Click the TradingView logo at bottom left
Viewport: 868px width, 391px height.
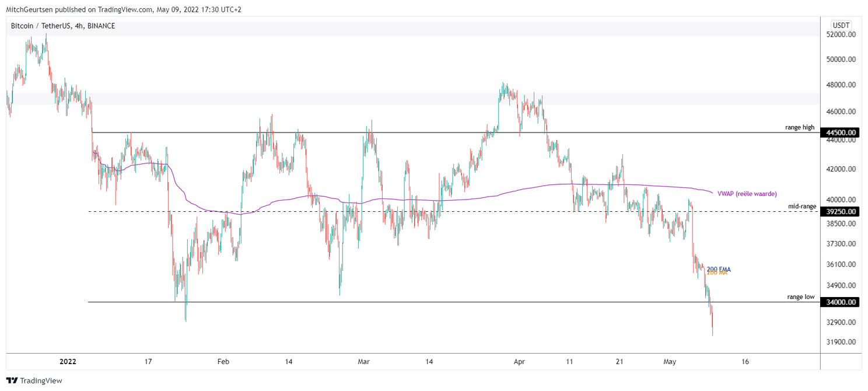[35, 380]
